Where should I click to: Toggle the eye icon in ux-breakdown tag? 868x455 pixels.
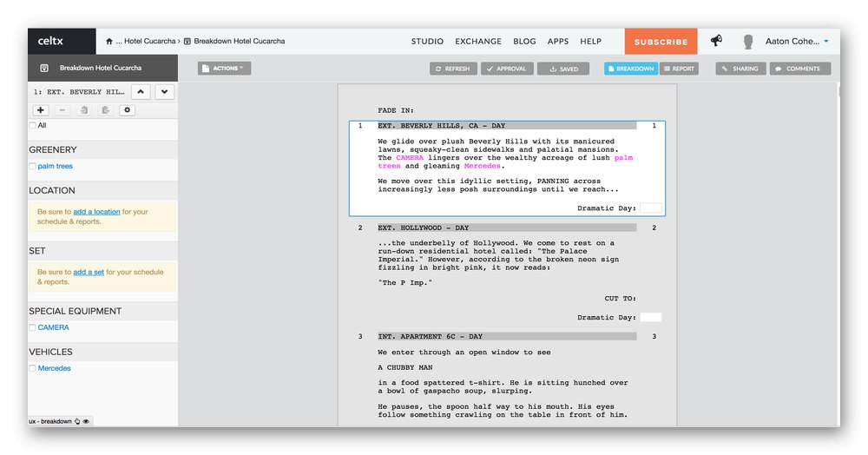click(x=86, y=421)
